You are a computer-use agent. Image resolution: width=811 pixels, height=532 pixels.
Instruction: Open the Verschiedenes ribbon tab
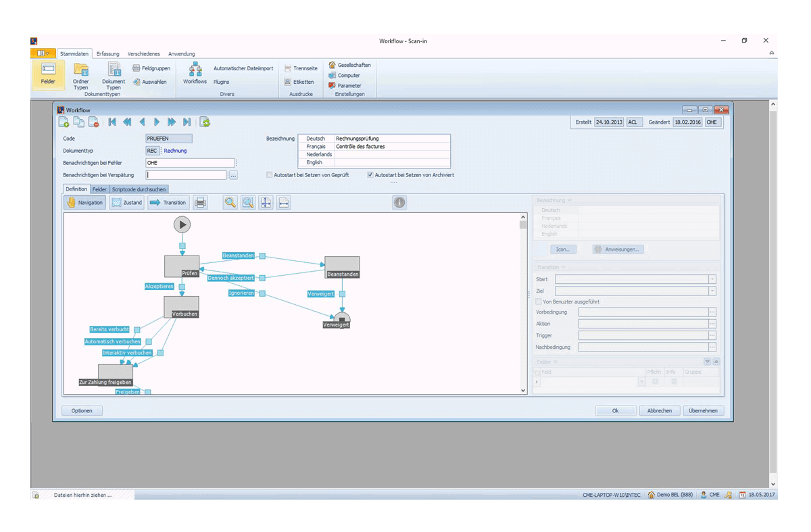[x=144, y=53]
